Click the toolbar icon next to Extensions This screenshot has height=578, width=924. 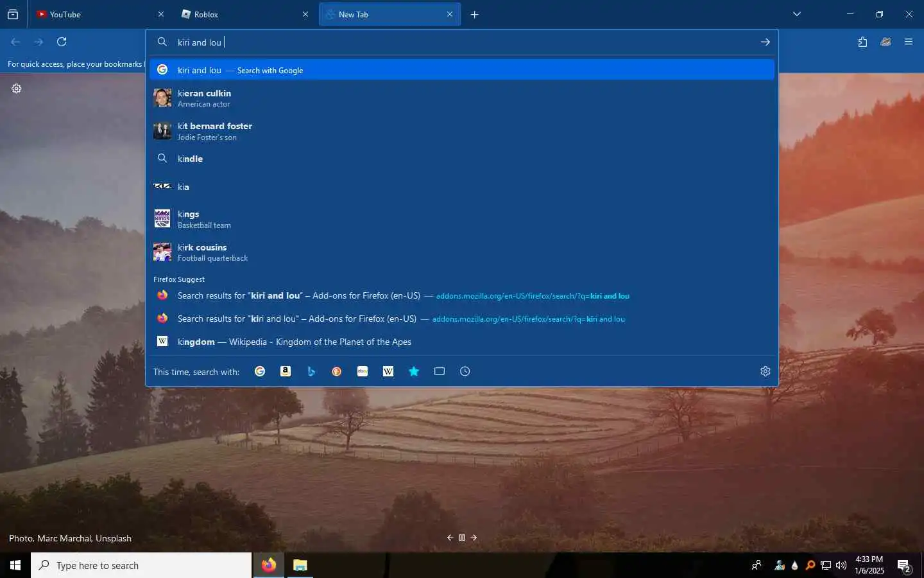[x=886, y=42]
